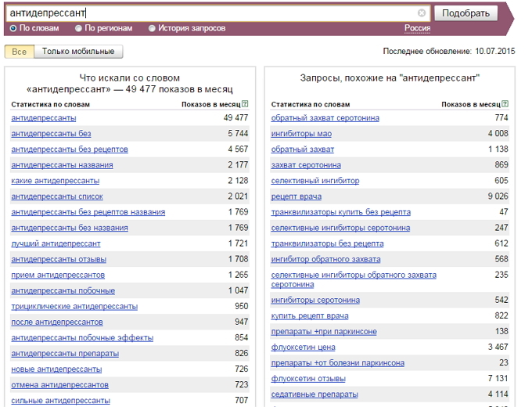The width and height of the screenshot is (532, 407).
Task: Open 'селективные ингибиторы серотонина' link
Action: pos(340,228)
